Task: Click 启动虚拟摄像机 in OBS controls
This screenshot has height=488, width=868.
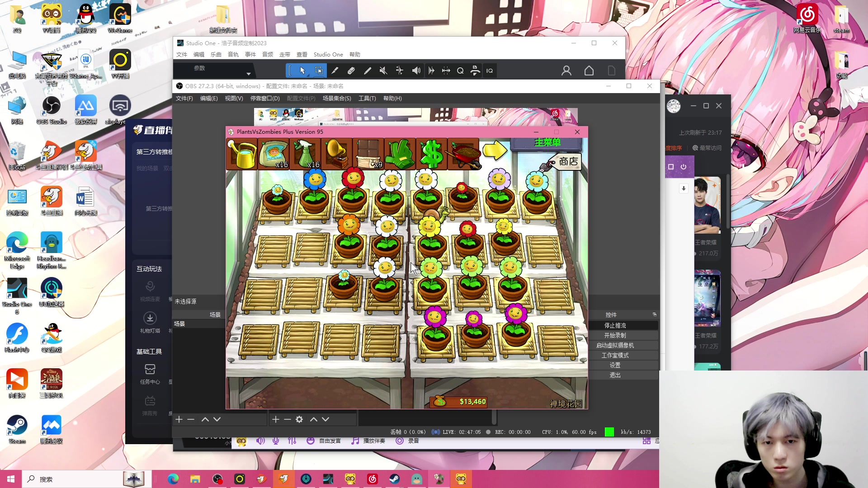Action: 615,345
